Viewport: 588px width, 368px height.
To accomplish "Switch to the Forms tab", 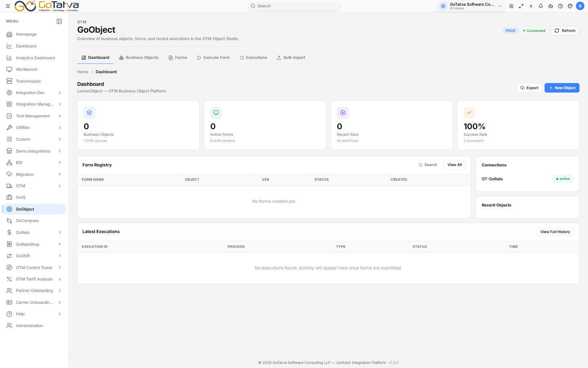I will [178, 58].
